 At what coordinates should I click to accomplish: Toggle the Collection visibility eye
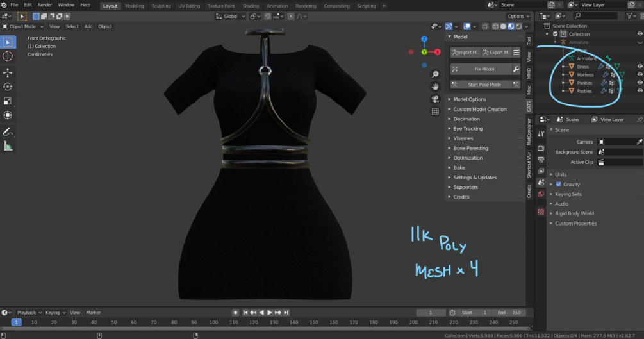[640, 34]
